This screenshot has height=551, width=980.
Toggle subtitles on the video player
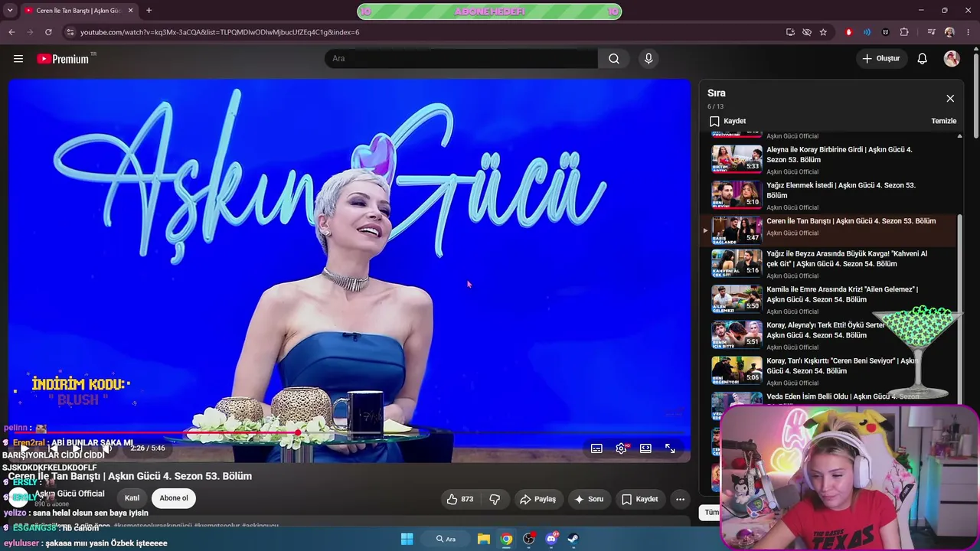(596, 448)
